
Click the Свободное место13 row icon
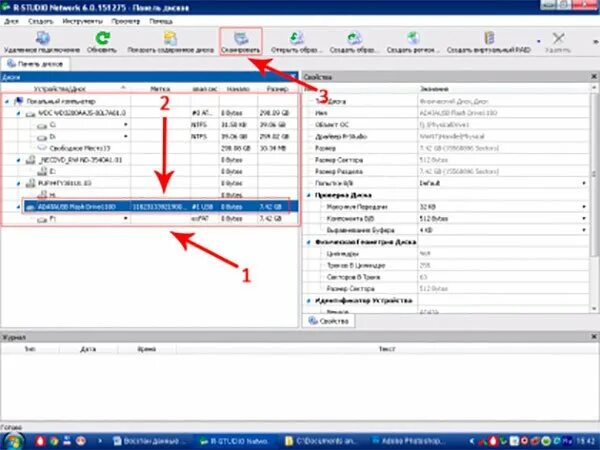42,148
